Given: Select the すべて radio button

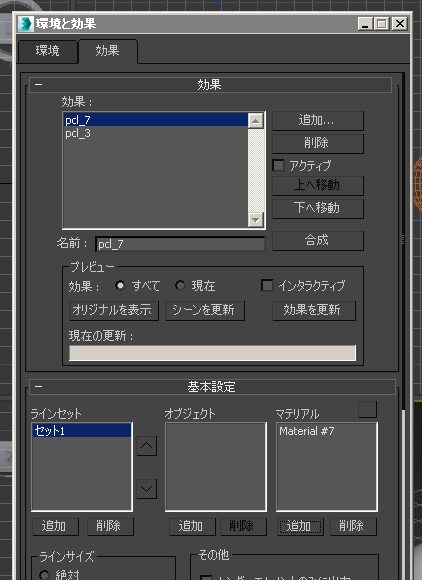Looking at the screenshot, I should (x=120, y=286).
